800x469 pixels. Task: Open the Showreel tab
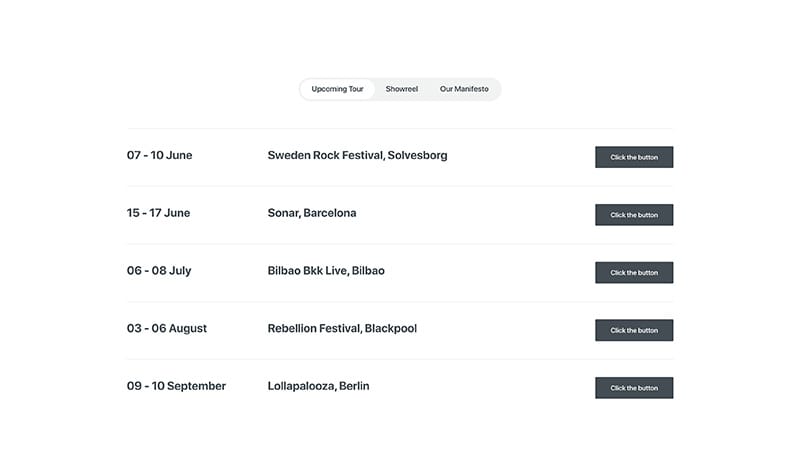click(402, 89)
